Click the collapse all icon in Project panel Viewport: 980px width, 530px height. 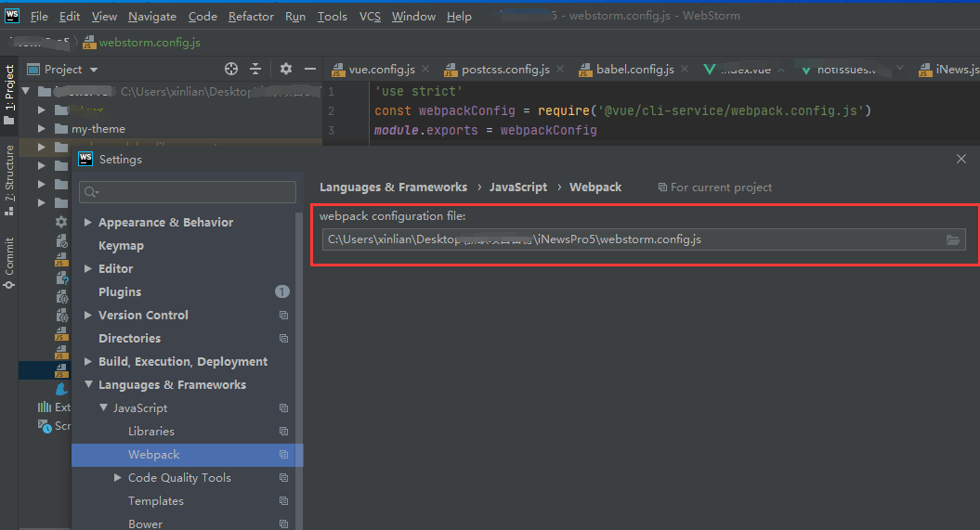pyautogui.click(x=256, y=70)
